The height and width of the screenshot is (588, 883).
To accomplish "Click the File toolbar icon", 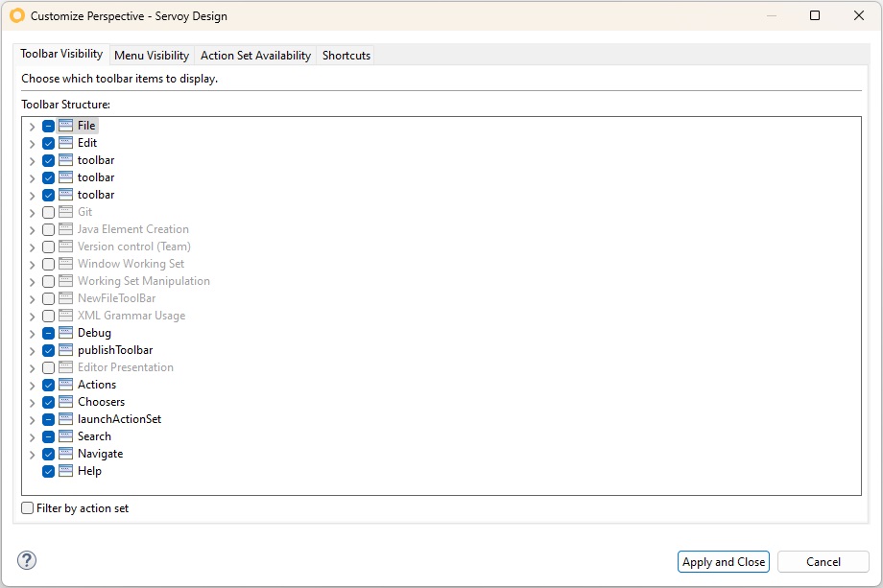I will point(65,126).
